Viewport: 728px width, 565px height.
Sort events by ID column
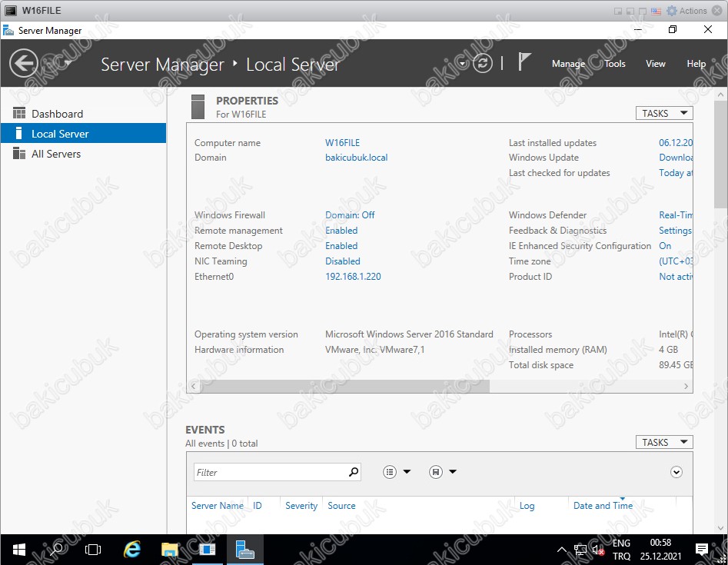[x=258, y=506]
